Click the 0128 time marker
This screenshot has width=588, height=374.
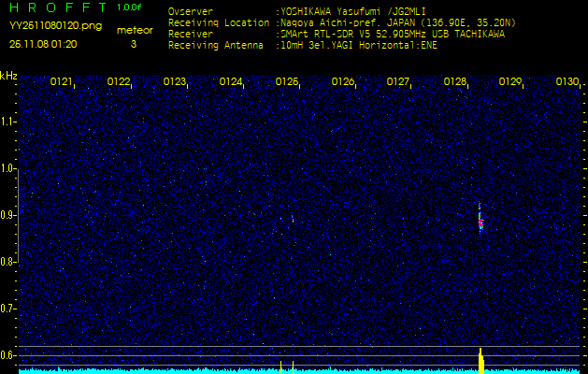click(455, 81)
